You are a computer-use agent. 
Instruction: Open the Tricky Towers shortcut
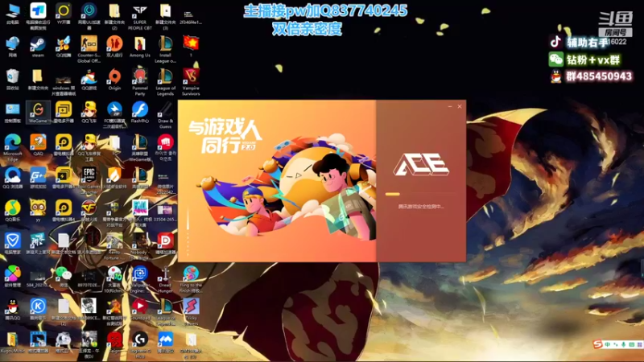(191, 312)
